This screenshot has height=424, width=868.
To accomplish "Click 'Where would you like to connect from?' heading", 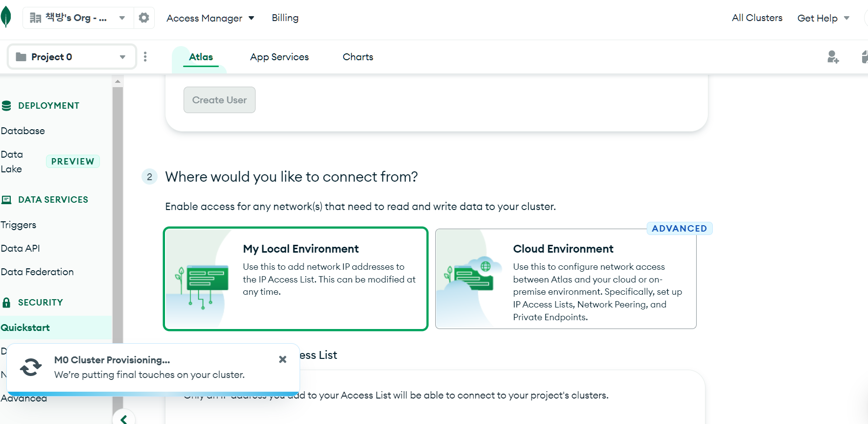I will 291,177.
